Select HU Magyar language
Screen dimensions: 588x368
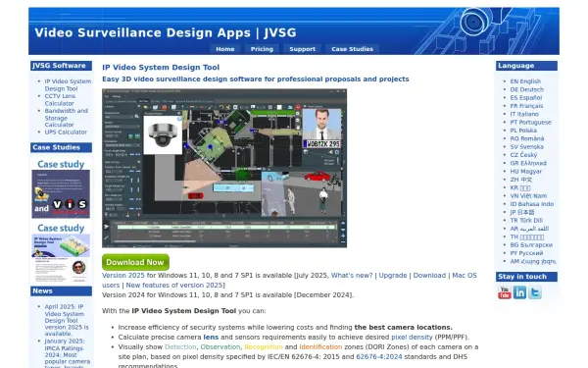[525, 171]
